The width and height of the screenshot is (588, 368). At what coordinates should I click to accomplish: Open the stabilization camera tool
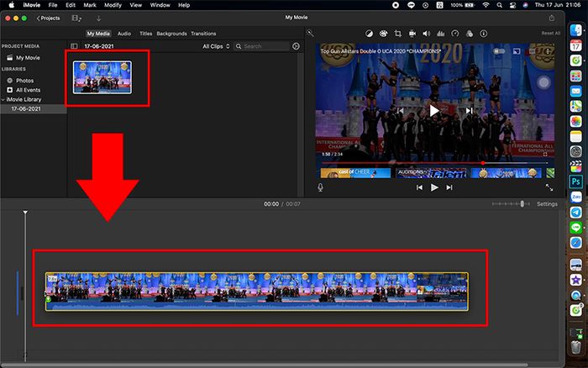pyautogui.click(x=412, y=34)
